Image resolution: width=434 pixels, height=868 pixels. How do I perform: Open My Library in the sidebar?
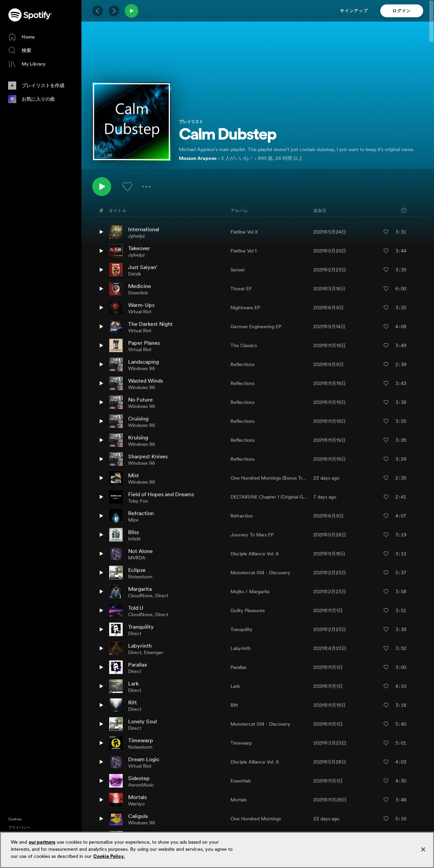pos(27,64)
